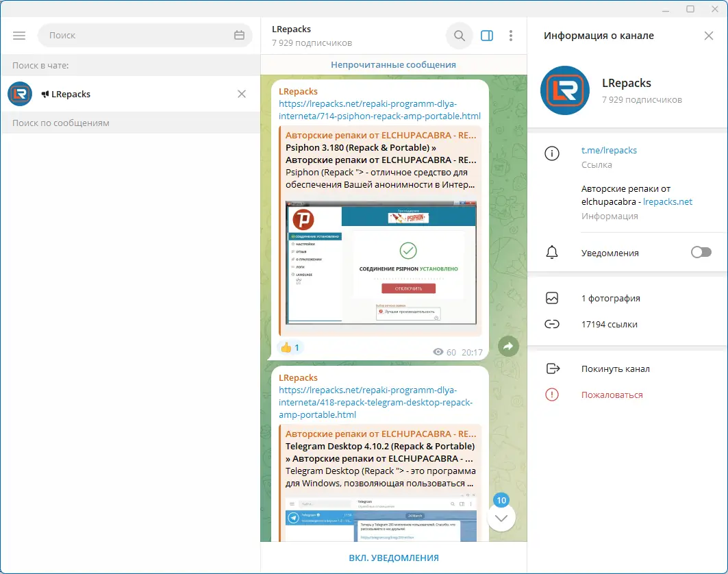Share the Psiphon post via forward arrow
The image size is (728, 574).
(508, 346)
